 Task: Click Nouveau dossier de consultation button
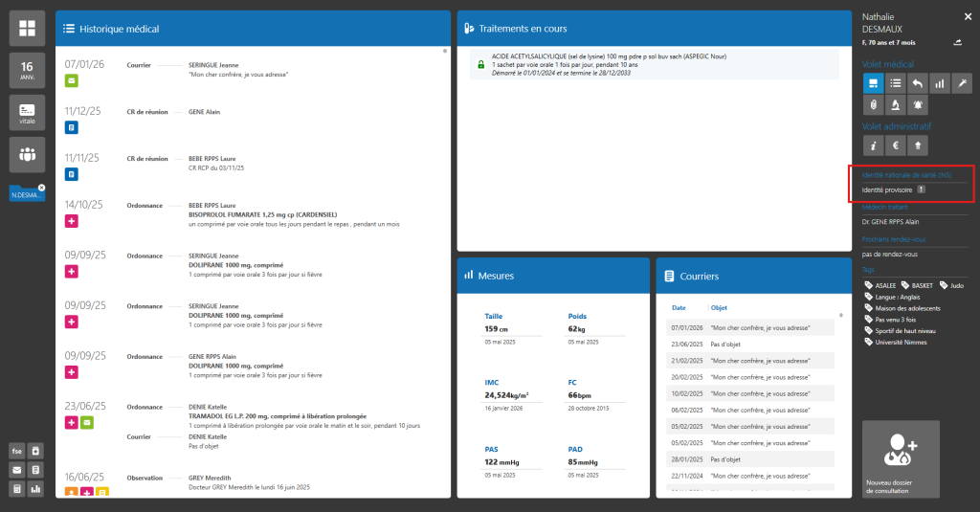(x=900, y=458)
